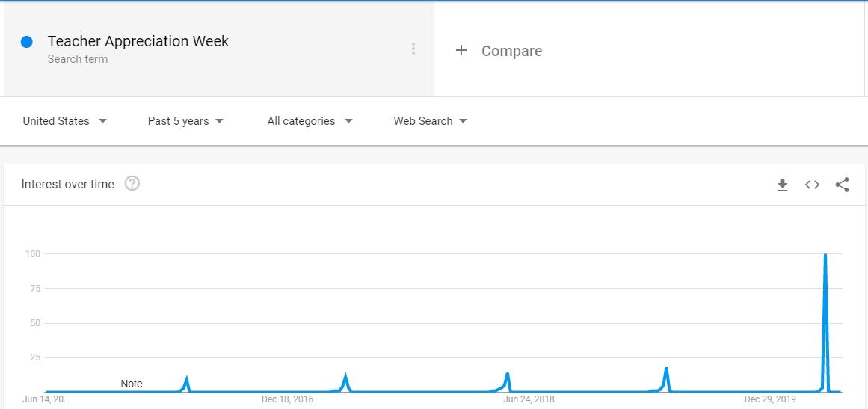
Task: Click the 2016 spike on the trend line
Action: point(187,378)
